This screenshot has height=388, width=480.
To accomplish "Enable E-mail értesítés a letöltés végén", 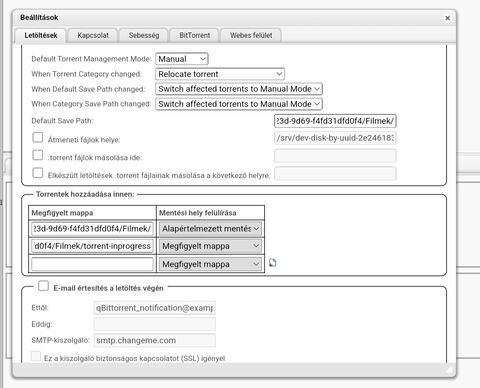I will click(43, 286).
